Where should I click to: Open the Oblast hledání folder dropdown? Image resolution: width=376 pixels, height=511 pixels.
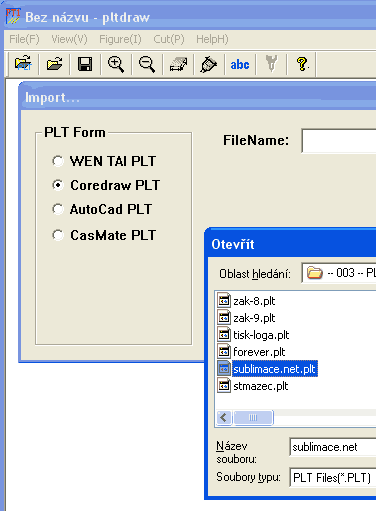(339, 273)
